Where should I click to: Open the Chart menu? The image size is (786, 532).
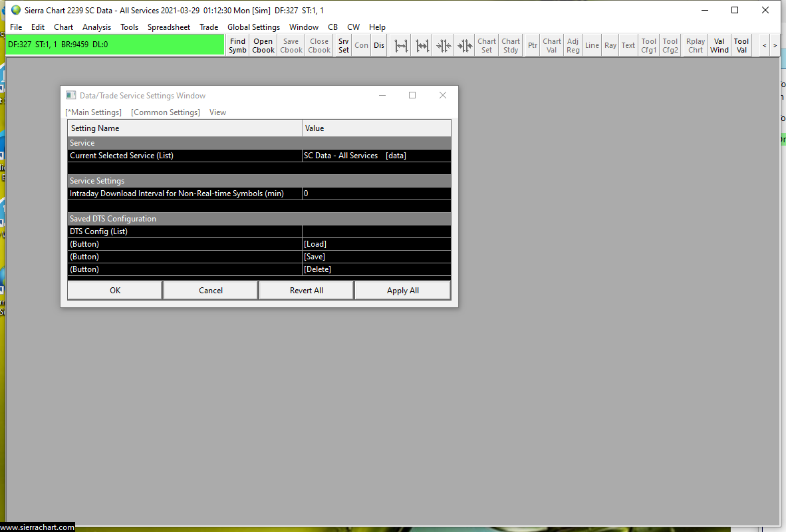(64, 27)
